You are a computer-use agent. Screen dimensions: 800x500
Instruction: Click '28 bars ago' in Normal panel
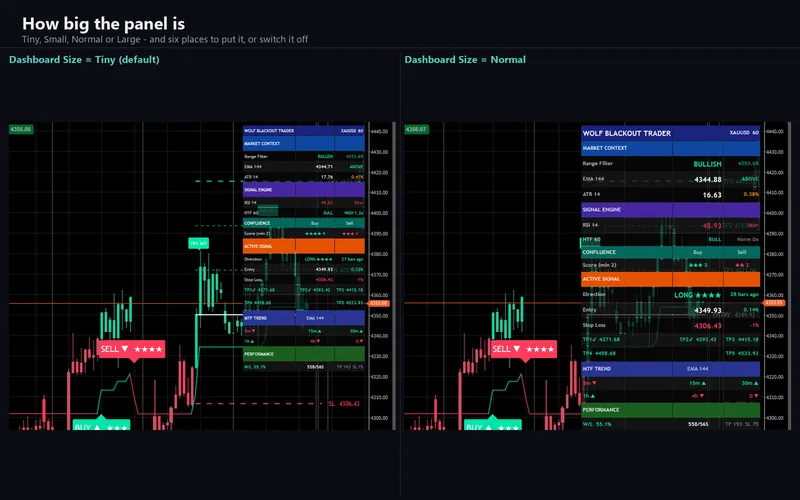[x=744, y=294]
